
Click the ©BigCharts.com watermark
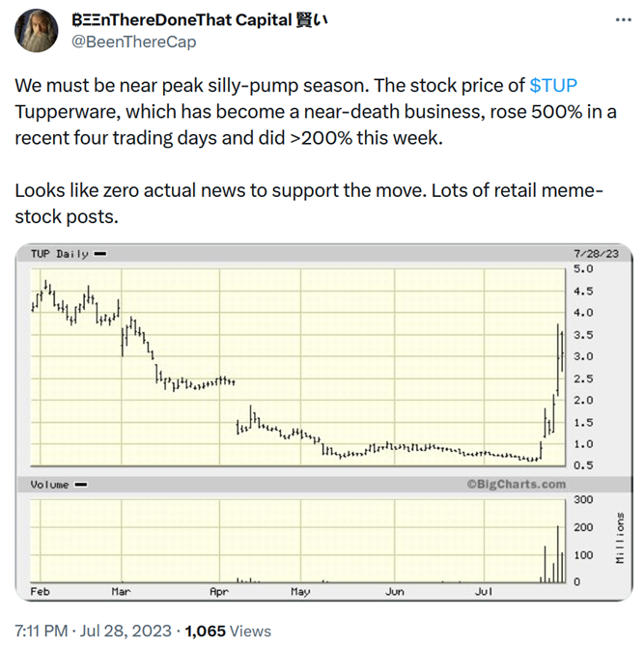[516, 484]
